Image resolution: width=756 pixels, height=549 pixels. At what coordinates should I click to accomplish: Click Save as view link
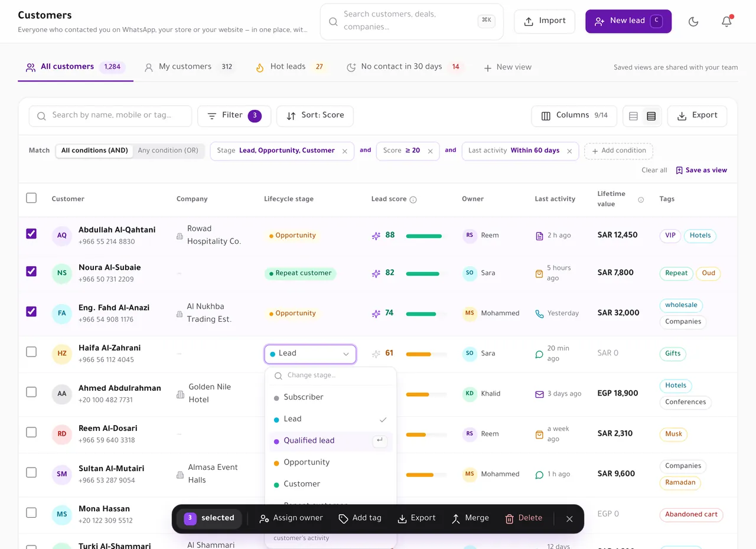coord(702,171)
